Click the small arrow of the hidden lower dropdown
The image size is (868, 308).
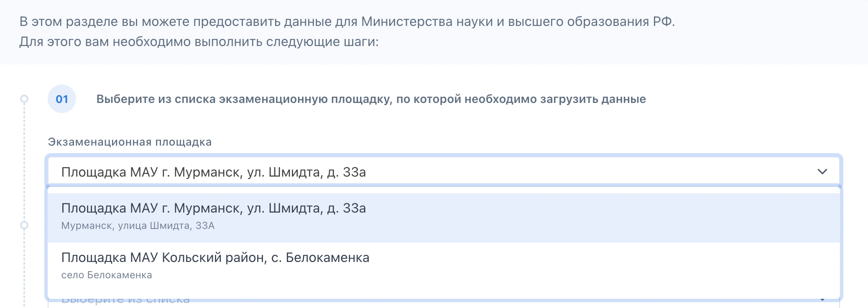point(822,300)
